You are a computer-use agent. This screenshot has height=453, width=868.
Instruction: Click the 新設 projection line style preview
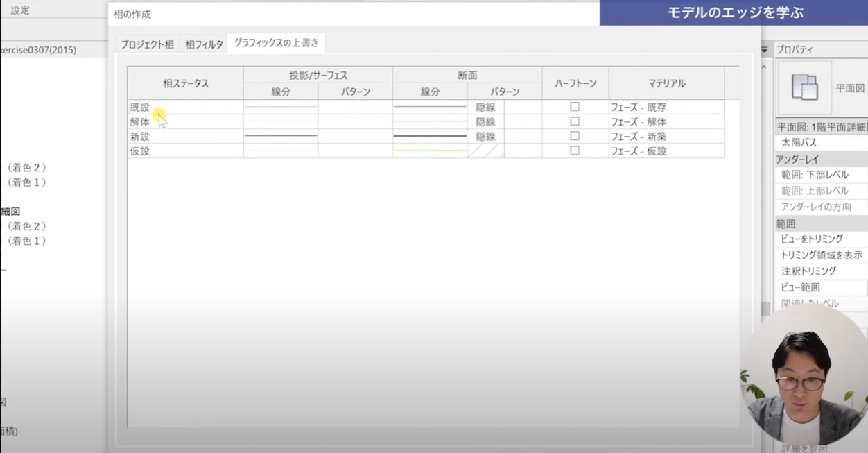tap(281, 136)
